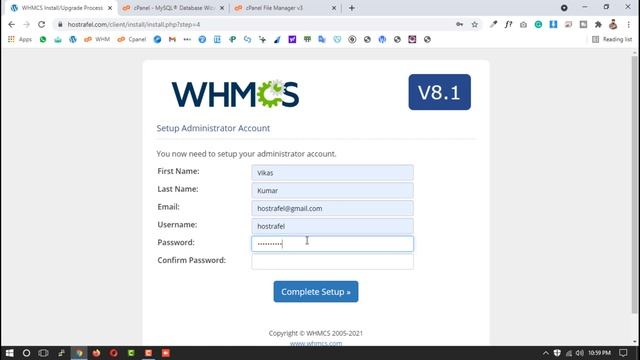The width and height of the screenshot is (640, 360).
Task: Click the Complete Setup button
Action: 316,291
